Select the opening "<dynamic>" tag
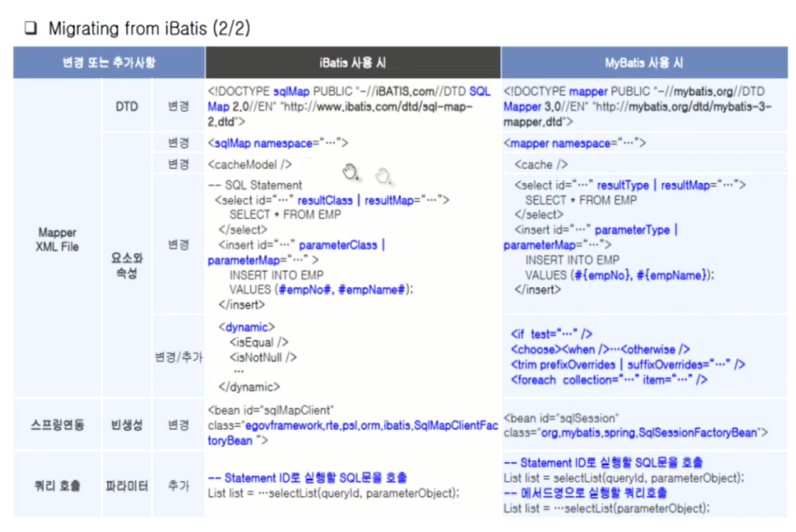 click(x=247, y=327)
